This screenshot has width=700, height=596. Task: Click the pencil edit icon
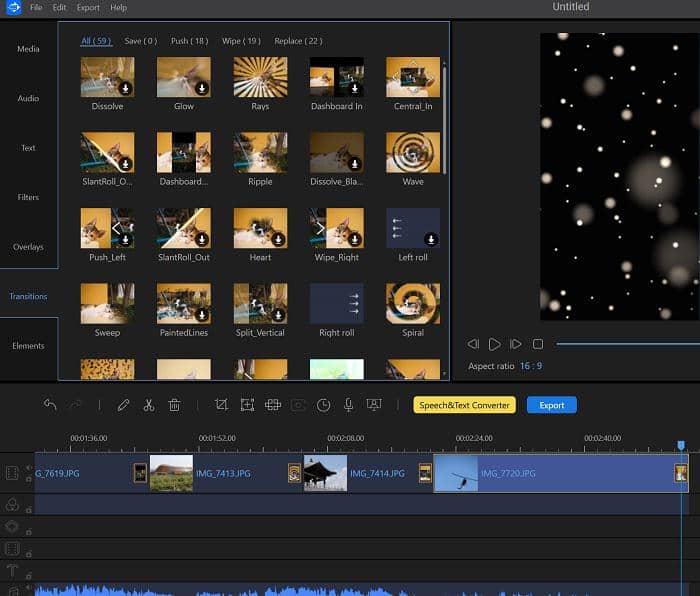123,405
